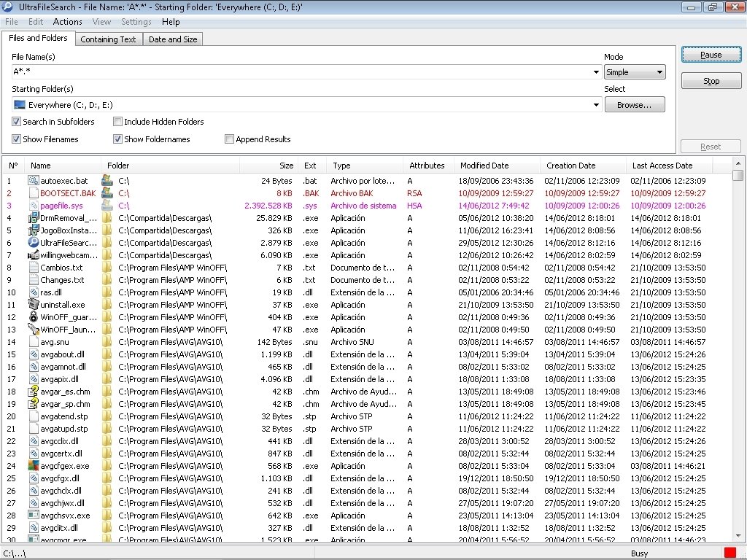747x560 pixels.
Task: Select the avgapix.dll file name
Action: click(60, 378)
